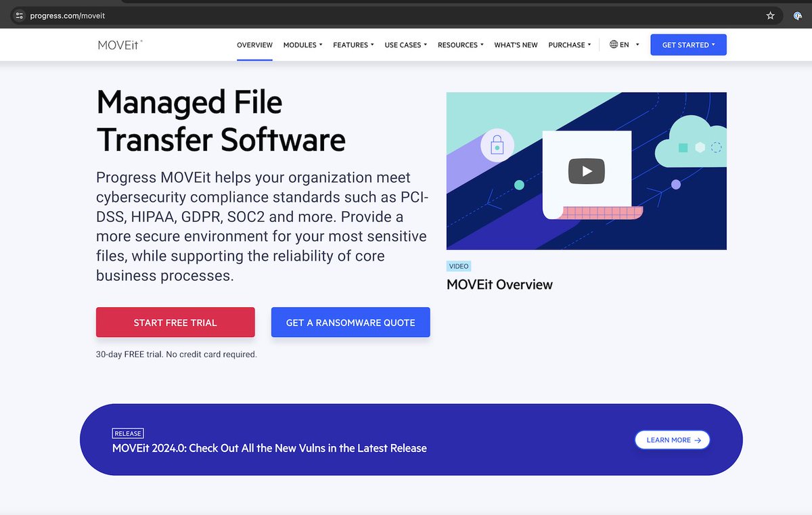The width and height of the screenshot is (812, 515).
Task: Expand the Use Cases menu
Action: click(x=406, y=45)
